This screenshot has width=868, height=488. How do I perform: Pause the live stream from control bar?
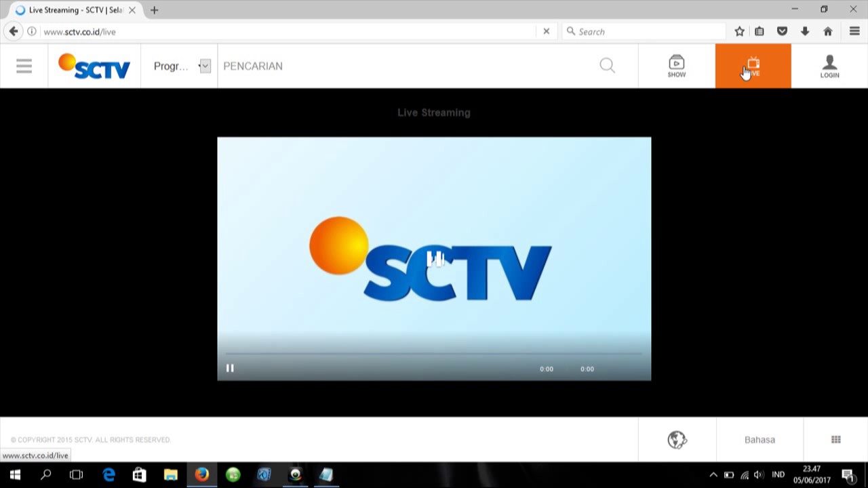coord(230,368)
